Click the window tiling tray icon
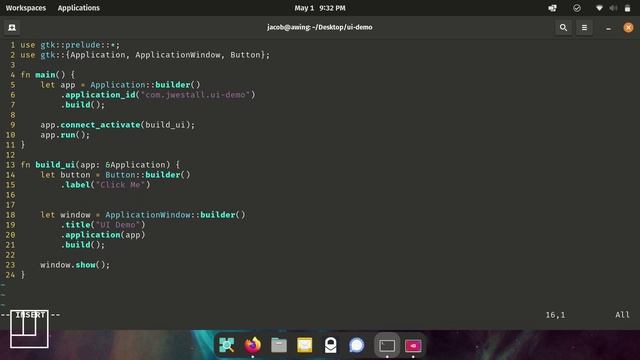The image size is (640, 360). click(x=552, y=8)
